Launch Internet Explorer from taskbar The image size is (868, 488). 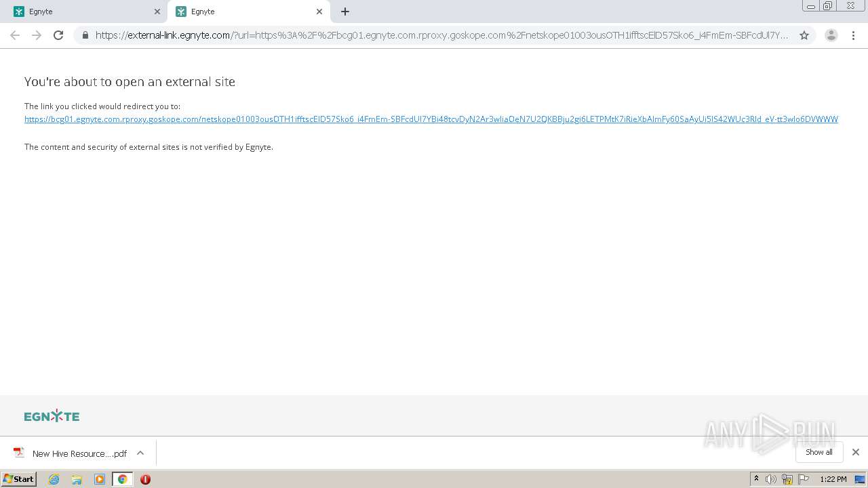[x=54, y=479]
